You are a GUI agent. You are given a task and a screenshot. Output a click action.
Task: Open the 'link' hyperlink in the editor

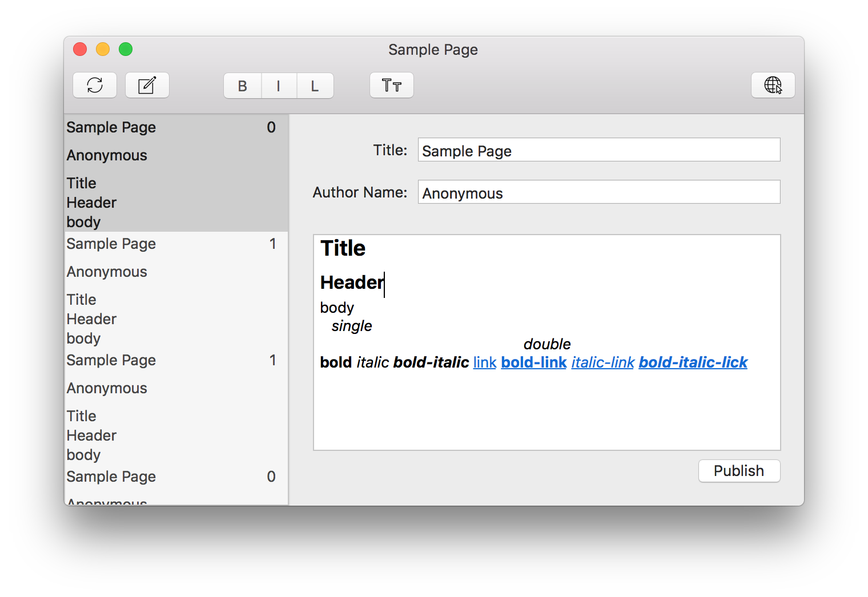(485, 362)
